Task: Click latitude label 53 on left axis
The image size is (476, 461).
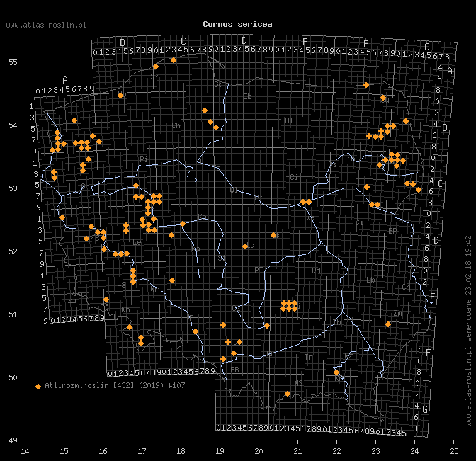Action: [13, 188]
